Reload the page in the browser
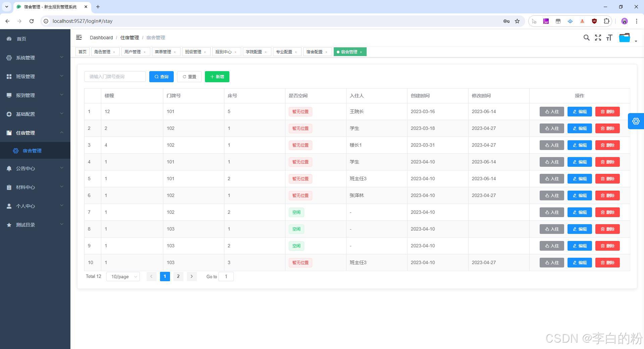Image resolution: width=644 pixels, height=349 pixels. pos(32,21)
